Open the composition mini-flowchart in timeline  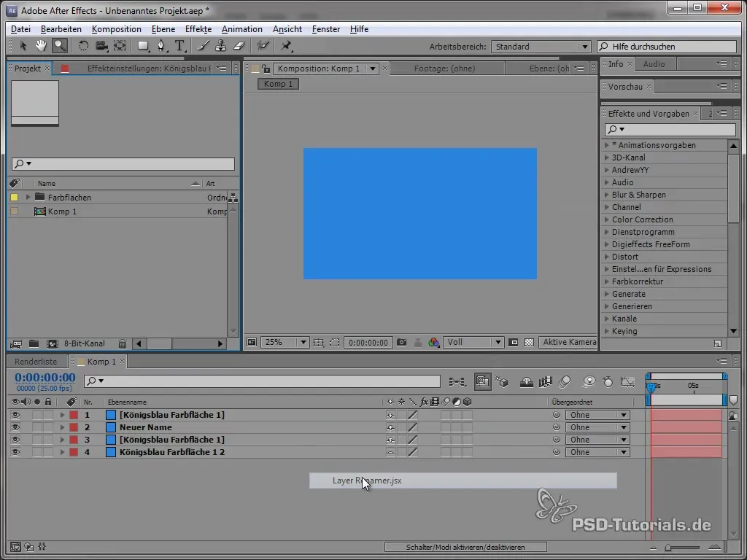click(x=457, y=381)
